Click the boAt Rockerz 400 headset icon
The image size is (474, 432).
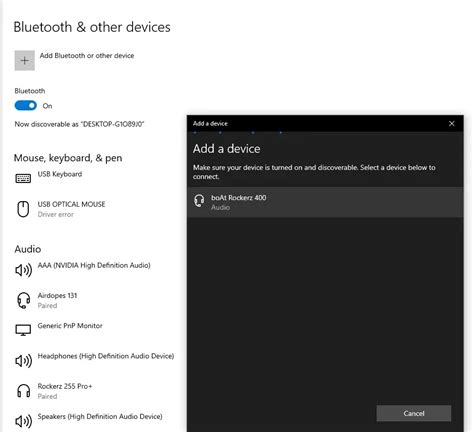pos(199,201)
